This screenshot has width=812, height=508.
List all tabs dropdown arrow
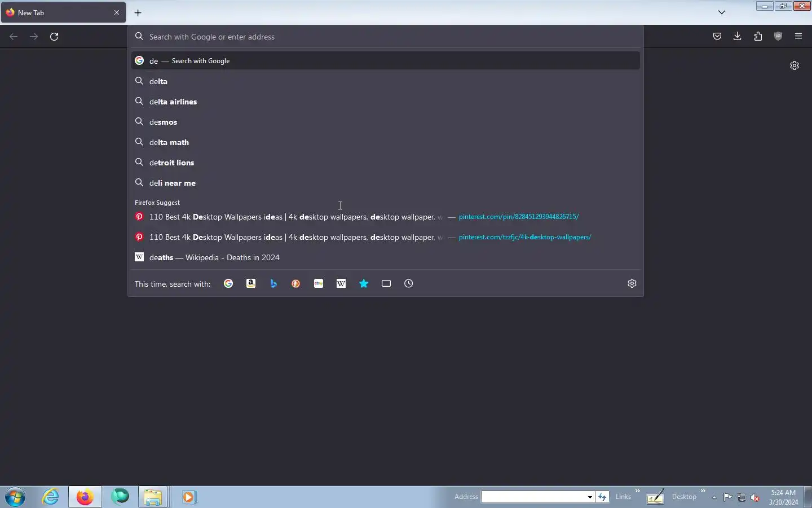pos(722,12)
